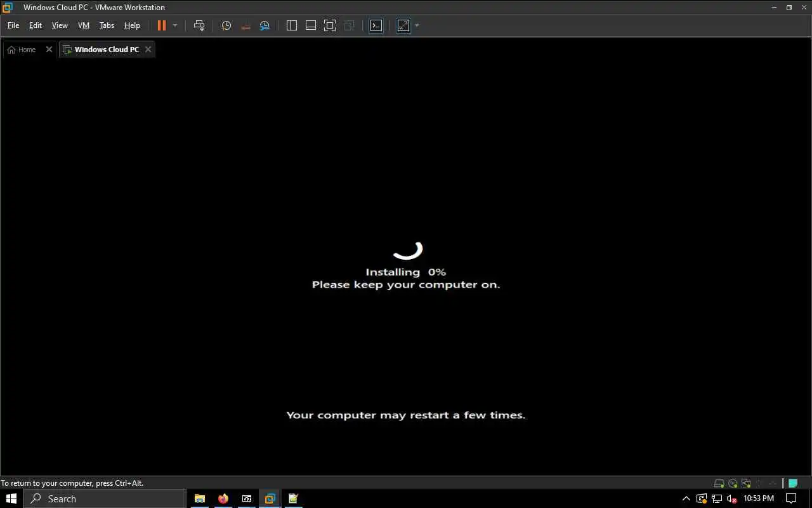
Task: Open the Windows Start menu
Action: pyautogui.click(x=11, y=498)
